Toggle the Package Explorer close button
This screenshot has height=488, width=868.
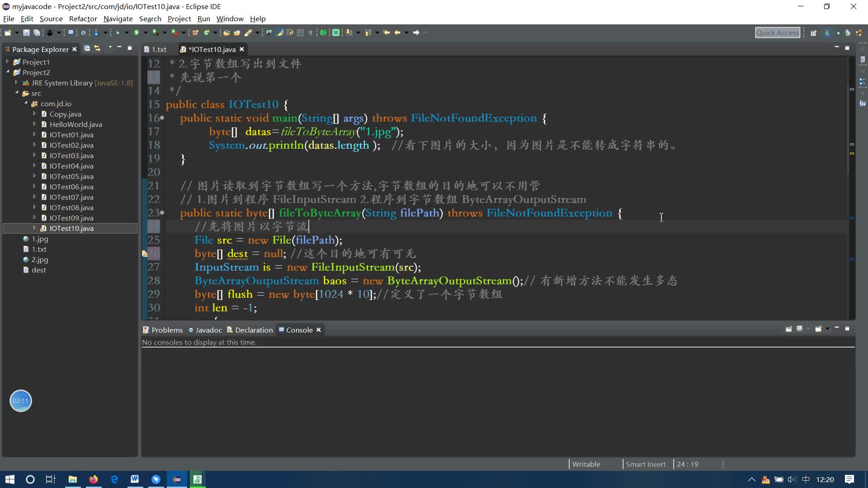[74, 49]
